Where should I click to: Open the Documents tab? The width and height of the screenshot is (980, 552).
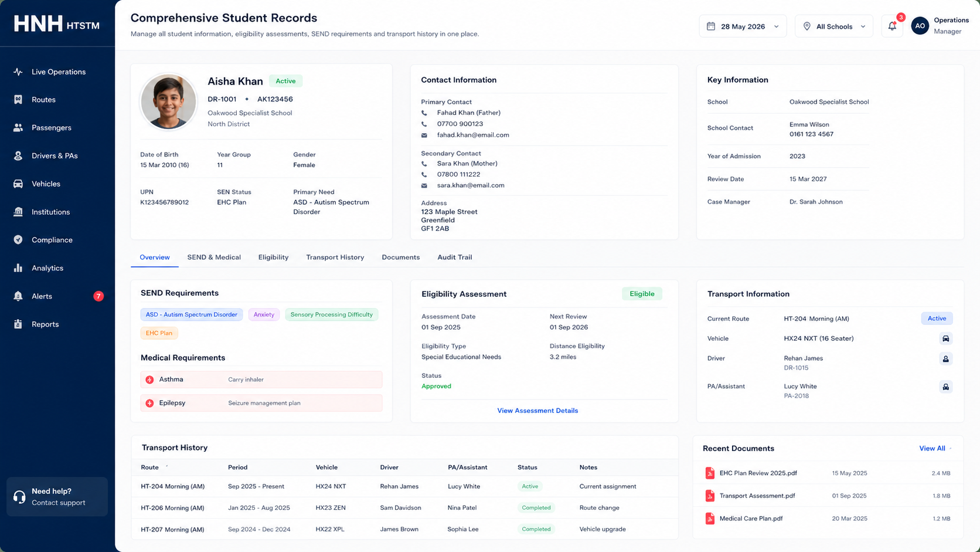coord(401,257)
